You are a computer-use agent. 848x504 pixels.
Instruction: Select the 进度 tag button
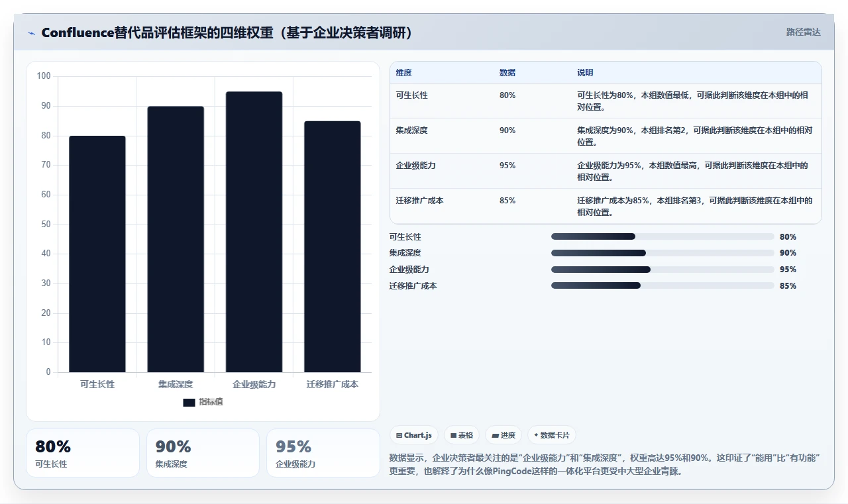(503, 435)
